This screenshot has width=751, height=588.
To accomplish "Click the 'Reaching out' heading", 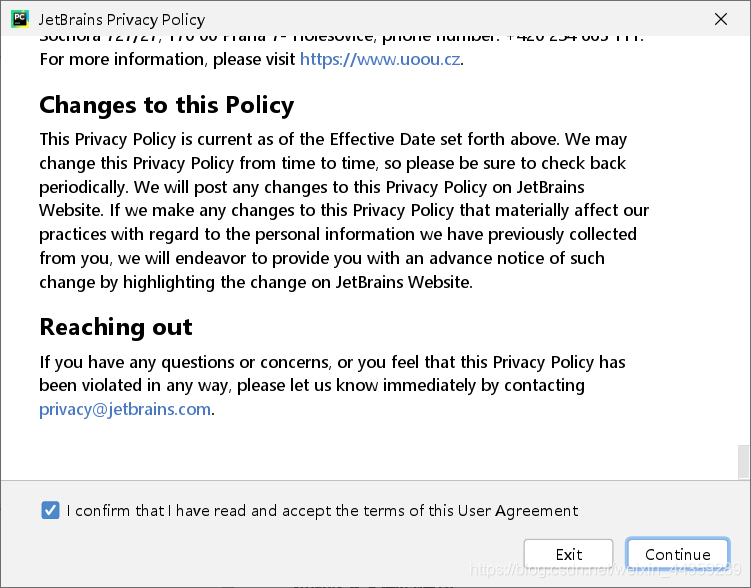I will click(116, 327).
